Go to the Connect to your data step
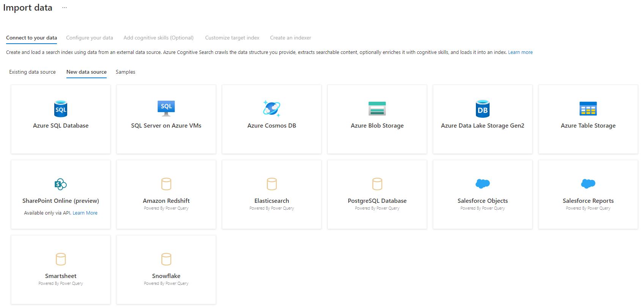Image resolution: width=644 pixels, height=308 pixels. 31,38
